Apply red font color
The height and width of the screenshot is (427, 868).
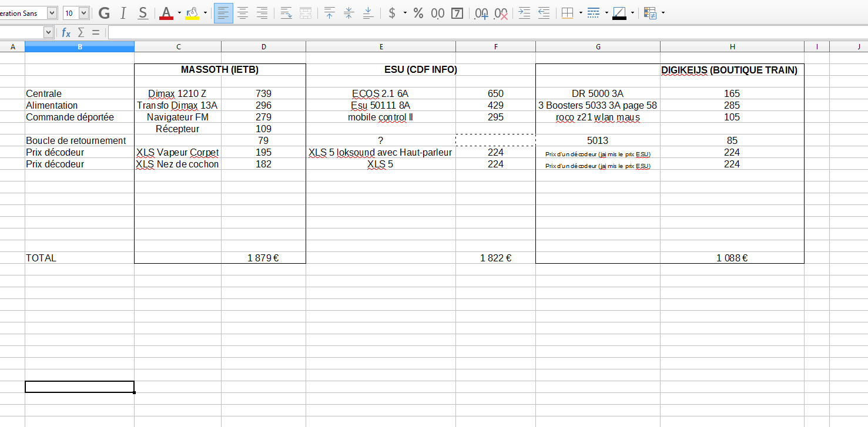coord(166,13)
